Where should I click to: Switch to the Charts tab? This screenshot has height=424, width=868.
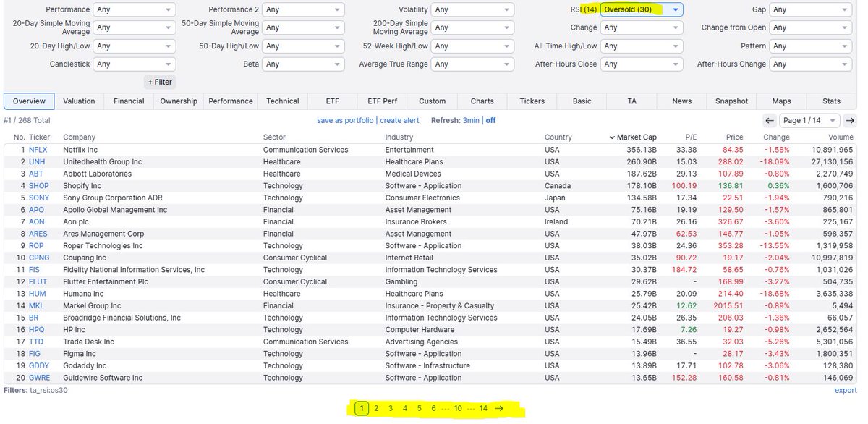482,101
